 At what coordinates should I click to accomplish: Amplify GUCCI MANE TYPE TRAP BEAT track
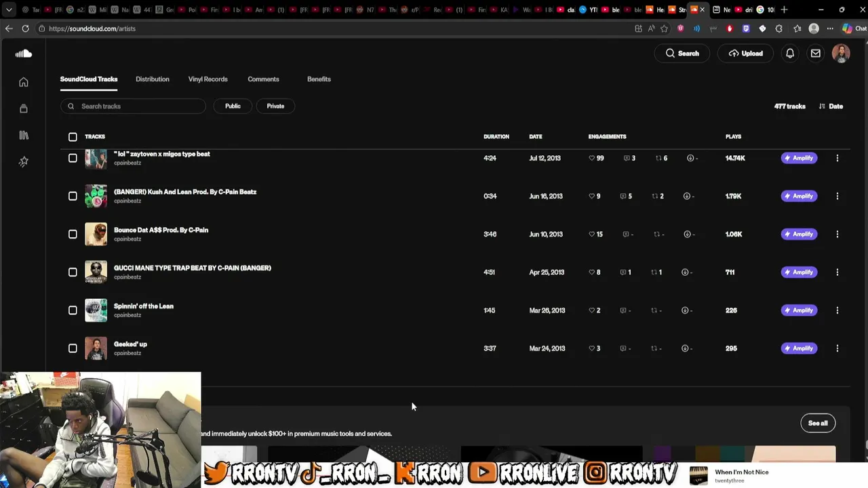click(x=799, y=272)
